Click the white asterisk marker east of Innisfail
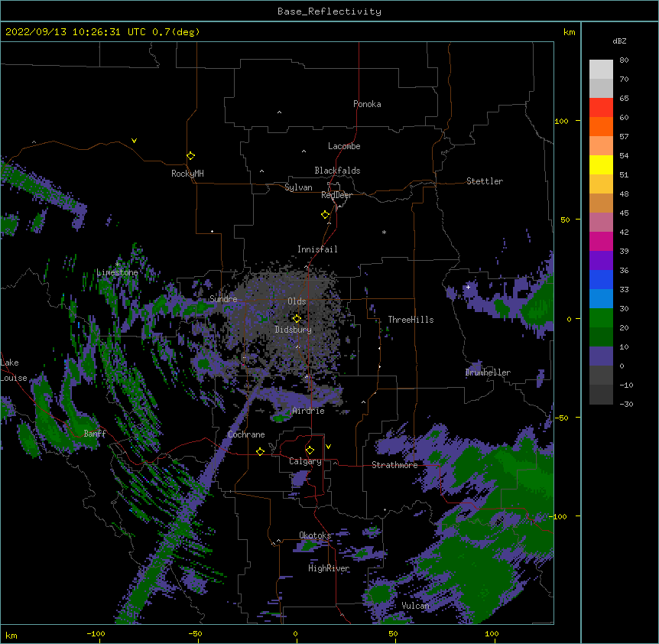659x644 pixels. pyautogui.click(x=384, y=232)
